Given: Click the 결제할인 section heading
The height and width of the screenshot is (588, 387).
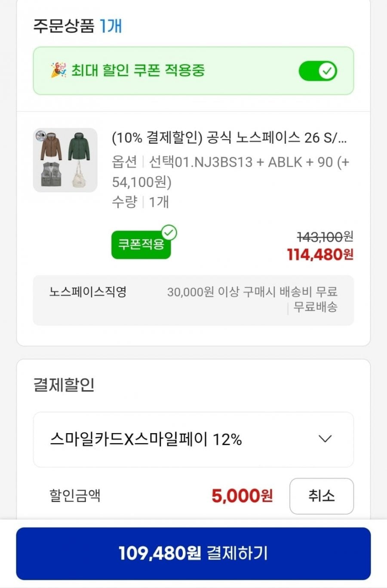Looking at the screenshot, I should pyautogui.click(x=64, y=385).
